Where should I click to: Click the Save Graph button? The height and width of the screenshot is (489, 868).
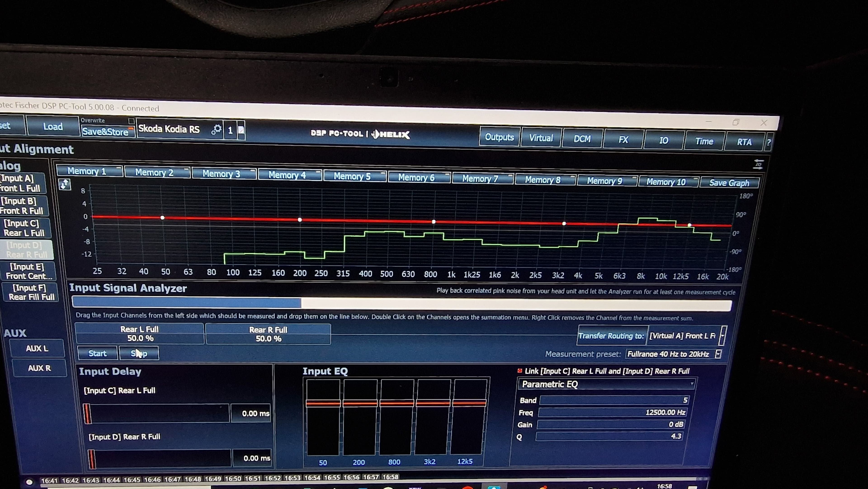(729, 183)
